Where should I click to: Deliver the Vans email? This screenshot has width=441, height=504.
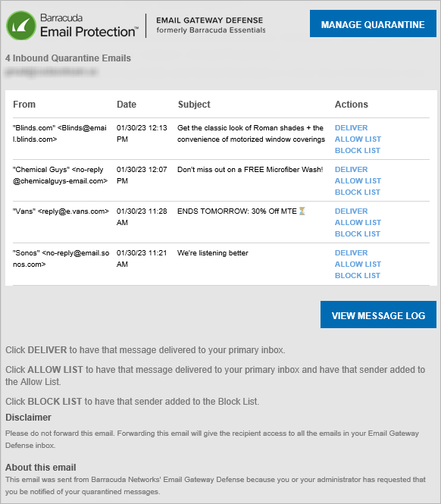tap(351, 211)
